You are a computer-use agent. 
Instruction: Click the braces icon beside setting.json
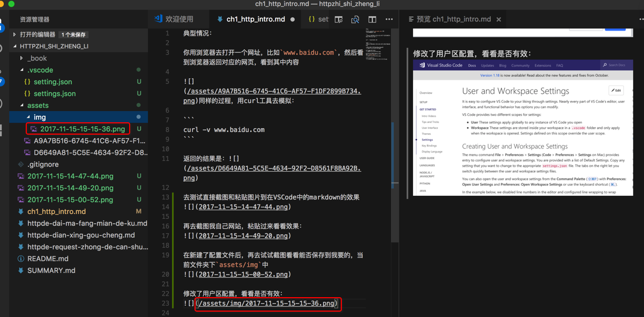[27, 82]
